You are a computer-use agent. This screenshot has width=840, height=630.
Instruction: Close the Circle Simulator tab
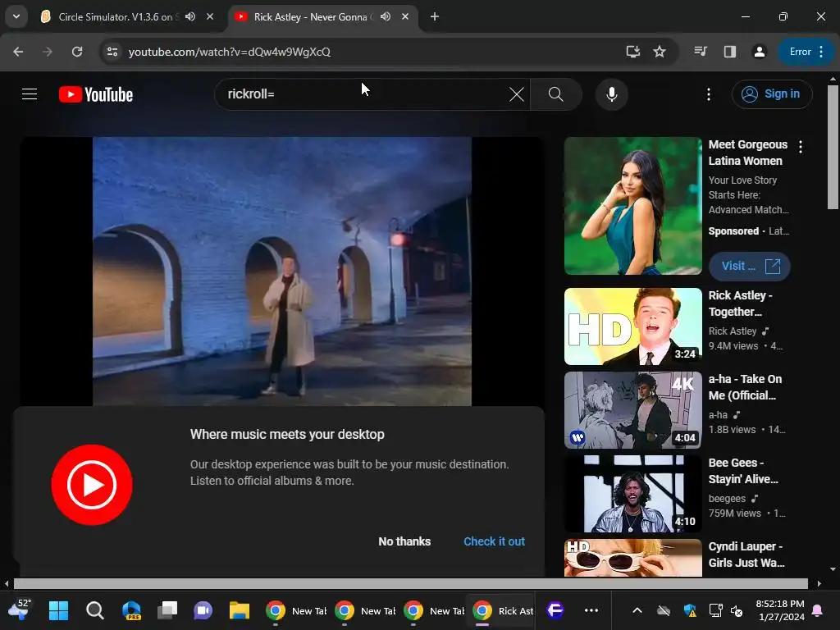tap(210, 16)
